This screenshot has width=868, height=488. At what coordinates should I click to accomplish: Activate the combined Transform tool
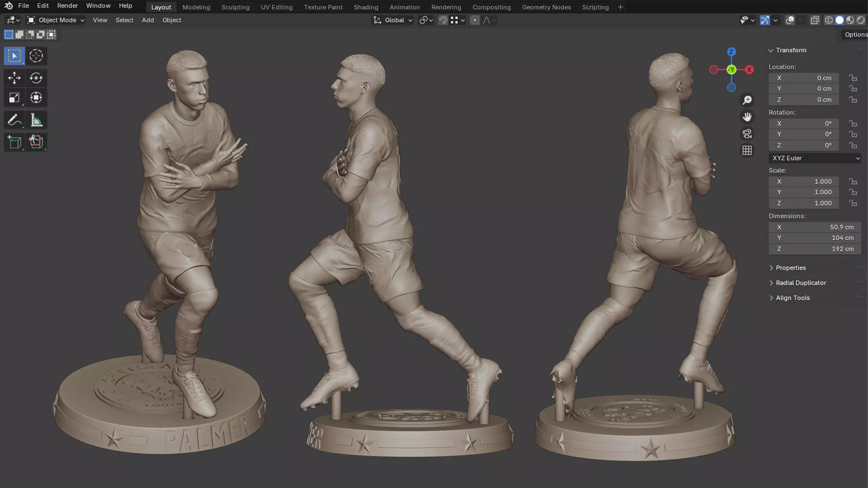click(x=36, y=98)
